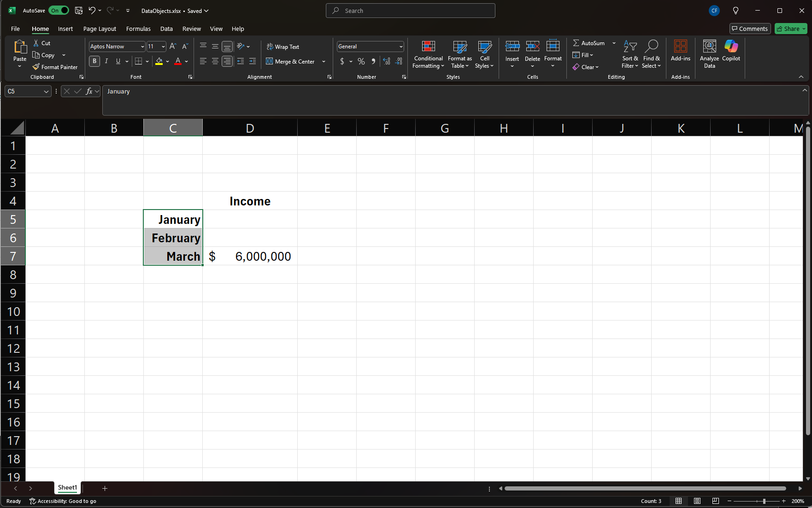Apply Comma Style format
812x508 pixels.
click(x=373, y=61)
